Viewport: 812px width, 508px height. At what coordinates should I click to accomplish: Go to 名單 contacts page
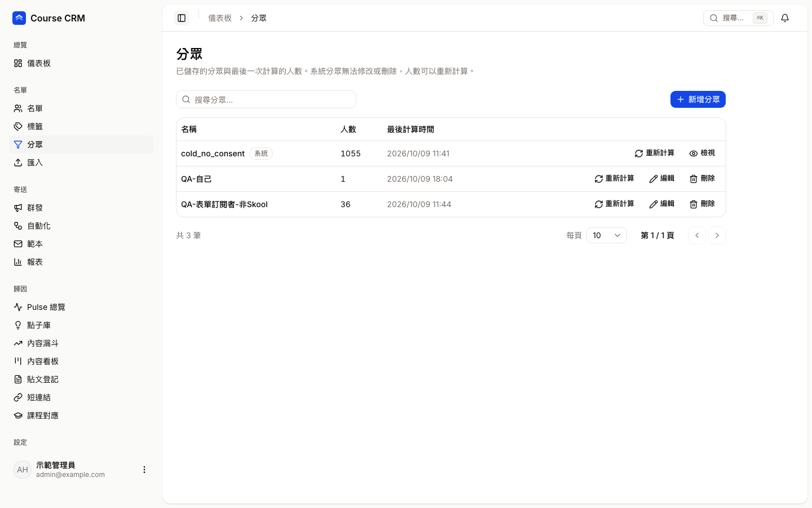click(81, 108)
